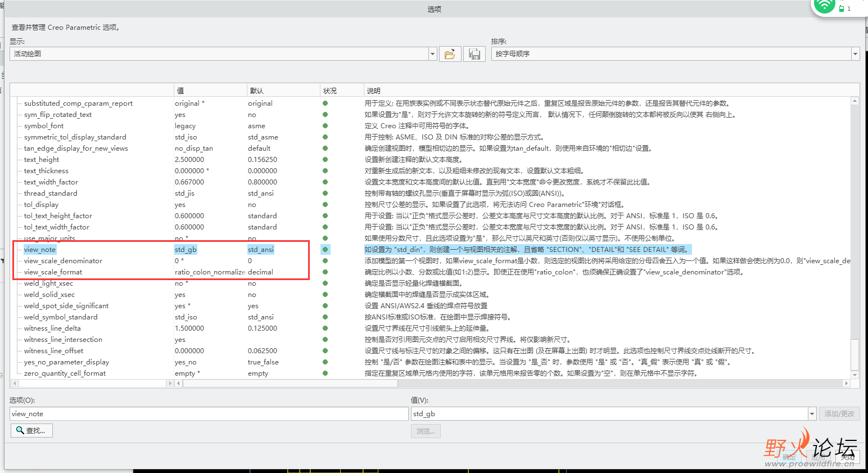
Task: Select the weld_solid_xsec option
Action: pos(49,294)
